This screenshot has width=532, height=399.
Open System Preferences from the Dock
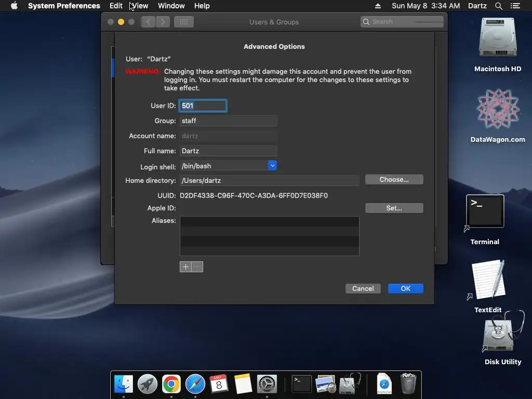267,384
